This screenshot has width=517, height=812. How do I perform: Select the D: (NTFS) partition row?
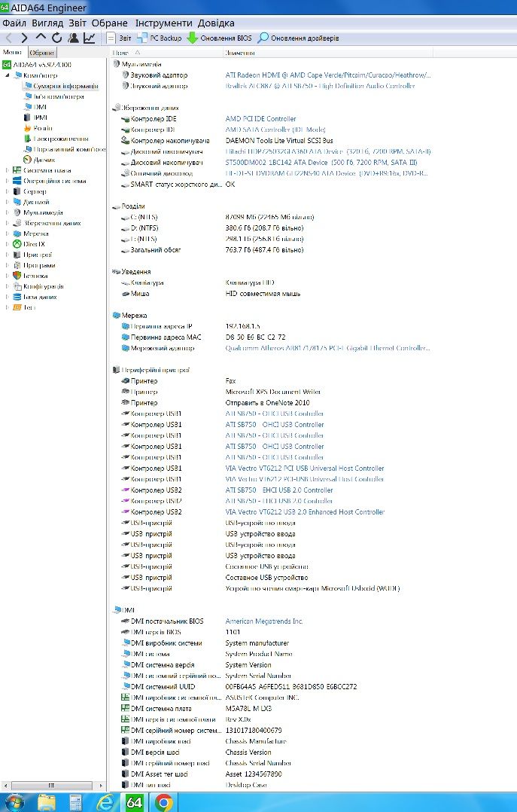point(212,227)
